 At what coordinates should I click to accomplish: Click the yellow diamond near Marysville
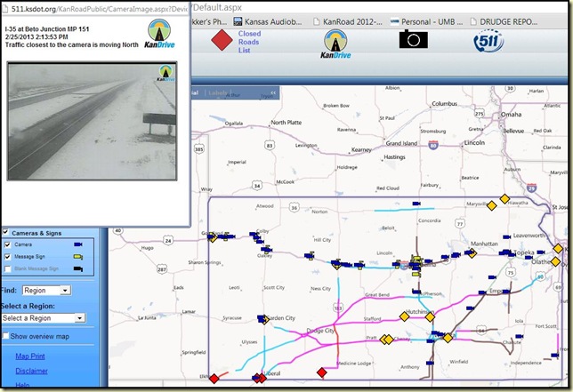point(492,206)
